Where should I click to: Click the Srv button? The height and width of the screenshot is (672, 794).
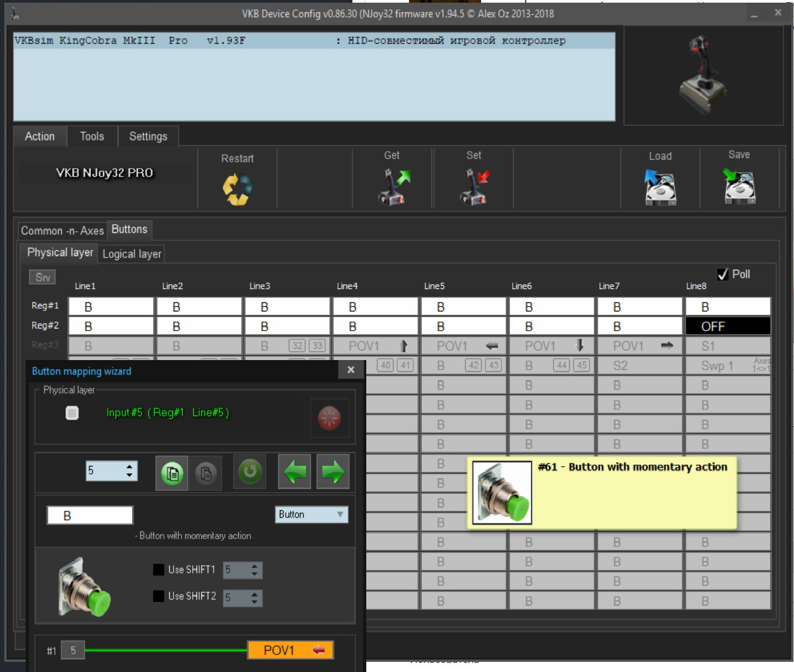(x=42, y=277)
